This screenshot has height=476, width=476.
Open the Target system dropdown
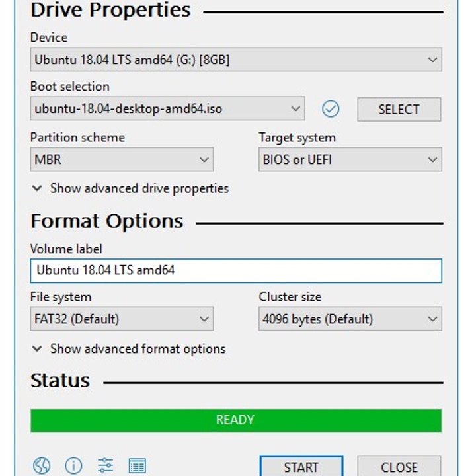(x=350, y=159)
